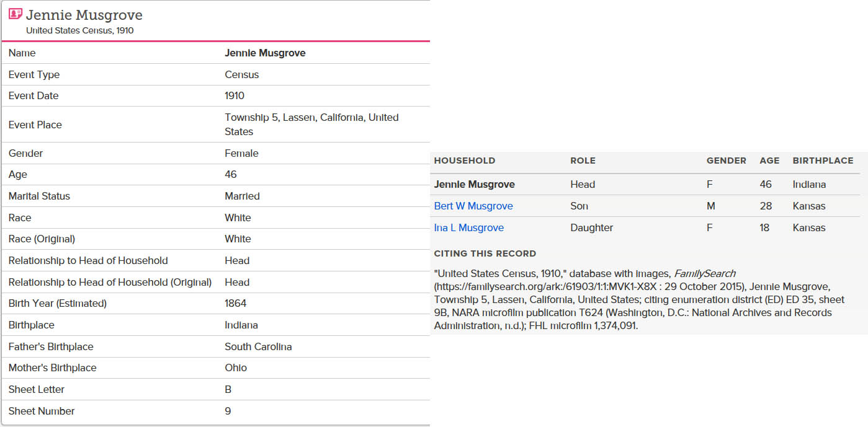Viewport: 868px width, 427px height.
Task: Select Event Place value Township 5, Lassen
Action: coord(311,124)
